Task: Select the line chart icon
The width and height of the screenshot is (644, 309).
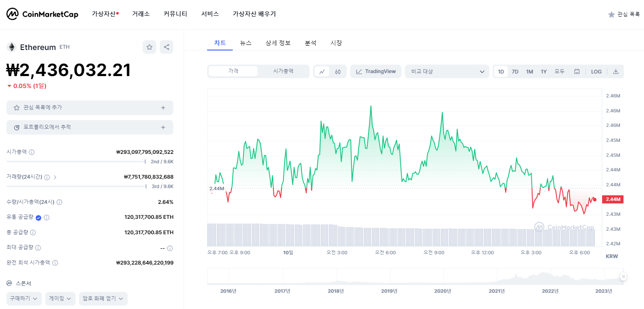Action: click(322, 71)
